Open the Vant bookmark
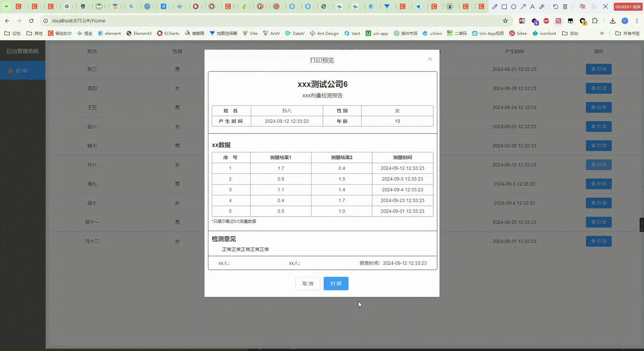 (352, 33)
